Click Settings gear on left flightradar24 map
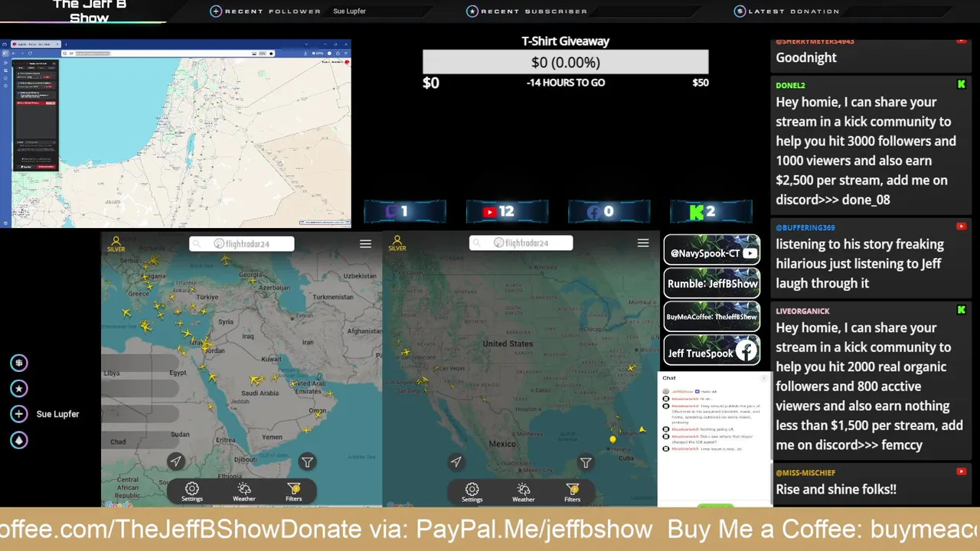The width and height of the screenshot is (980, 551). [192, 491]
